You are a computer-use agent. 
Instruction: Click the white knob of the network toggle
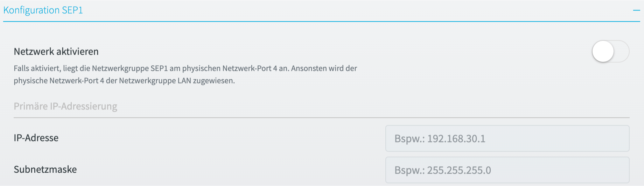(603, 51)
